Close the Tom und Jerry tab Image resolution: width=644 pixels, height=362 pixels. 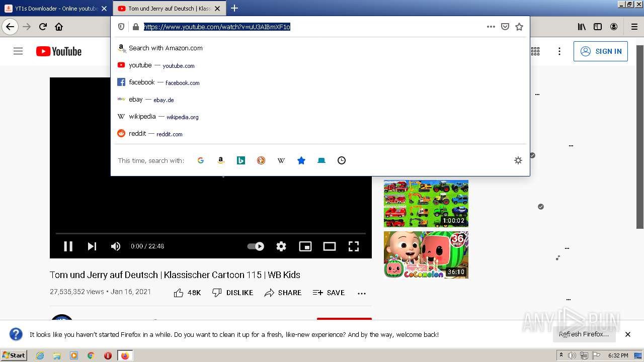(x=218, y=9)
